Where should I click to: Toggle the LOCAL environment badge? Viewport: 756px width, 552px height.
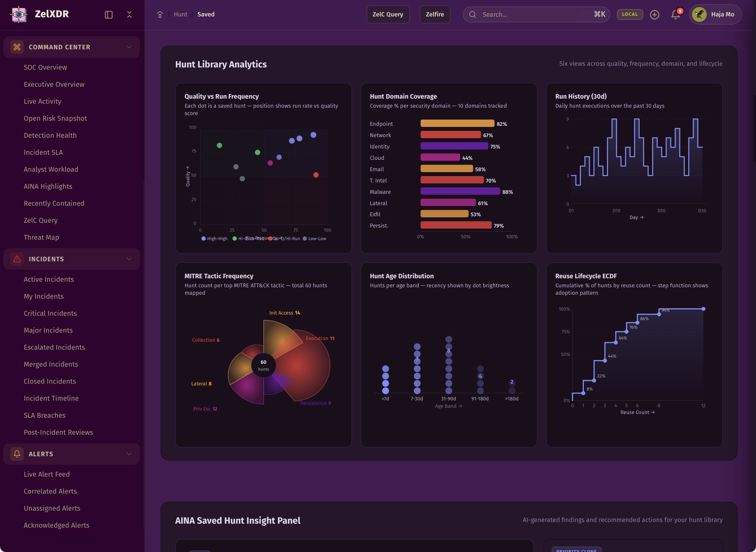(x=629, y=14)
